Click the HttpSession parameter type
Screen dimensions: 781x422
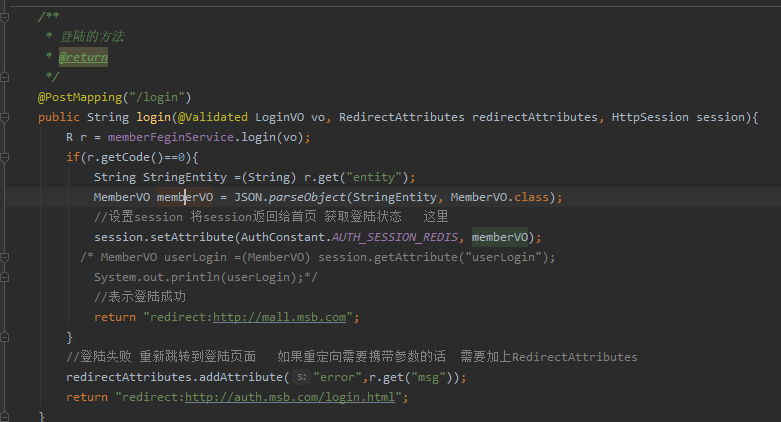(x=650, y=117)
